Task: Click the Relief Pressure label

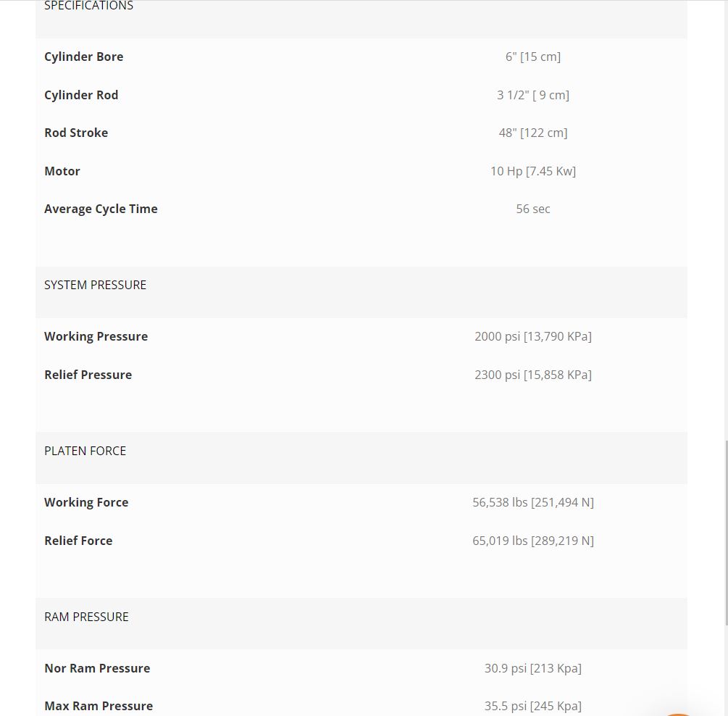Action: tap(88, 375)
